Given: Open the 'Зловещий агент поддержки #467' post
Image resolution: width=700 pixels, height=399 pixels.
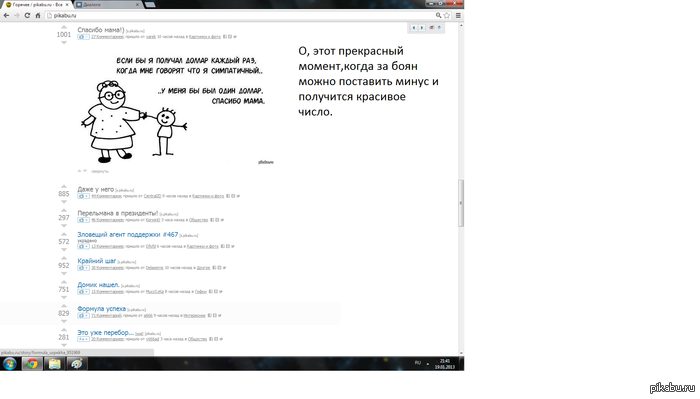Looking at the screenshot, I should (x=128, y=234).
